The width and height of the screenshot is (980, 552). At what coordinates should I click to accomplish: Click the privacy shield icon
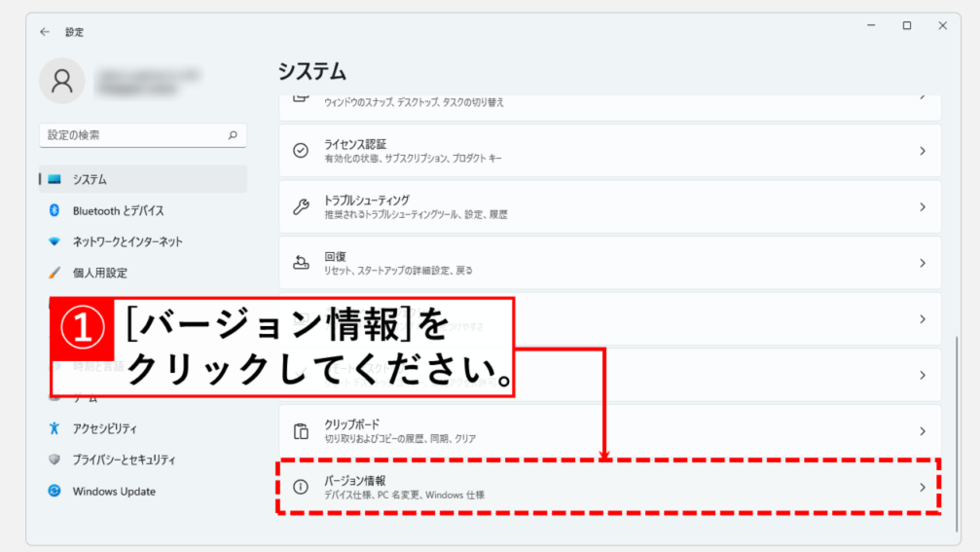54,460
